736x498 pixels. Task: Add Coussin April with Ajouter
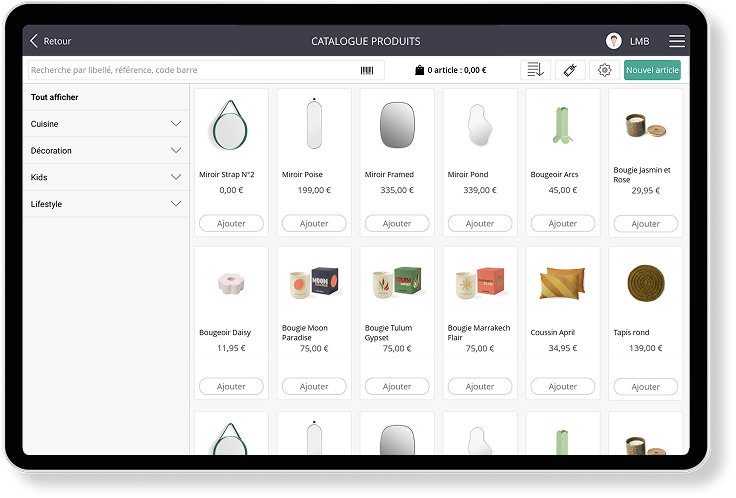coord(563,386)
